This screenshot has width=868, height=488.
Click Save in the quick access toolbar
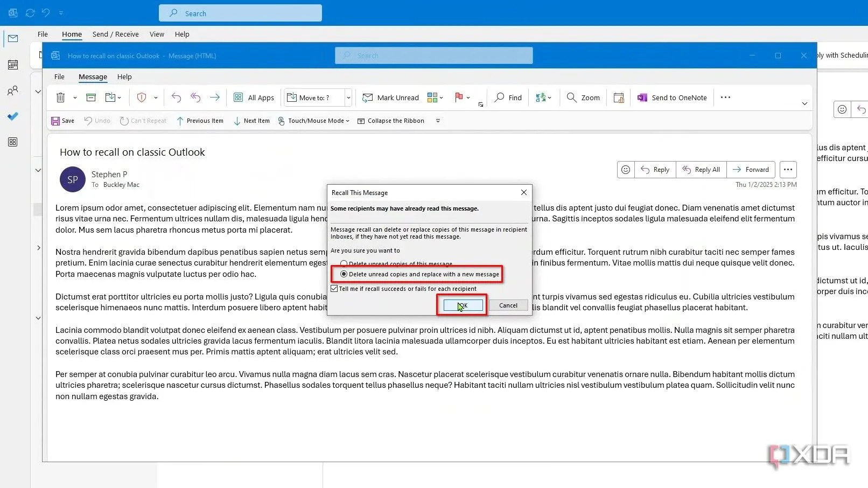click(63, 121)
